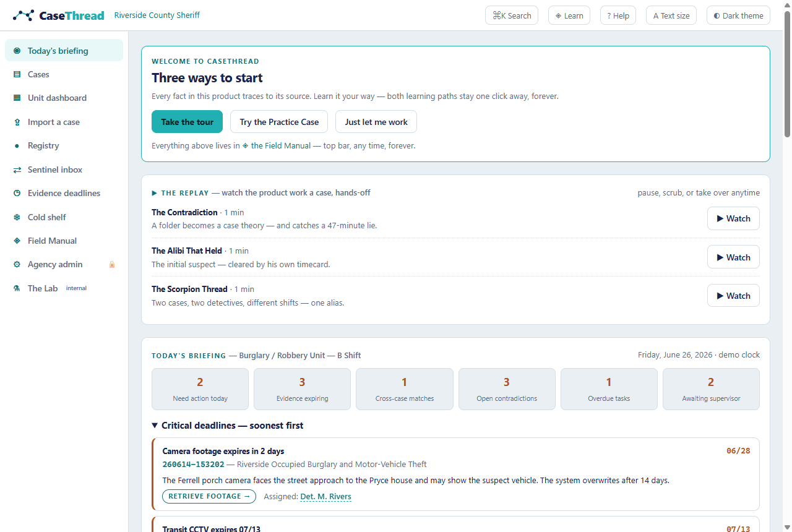Select Sentinel inbox in the sidebar
The height and width of the screenshot is (532, 792).
64,169
